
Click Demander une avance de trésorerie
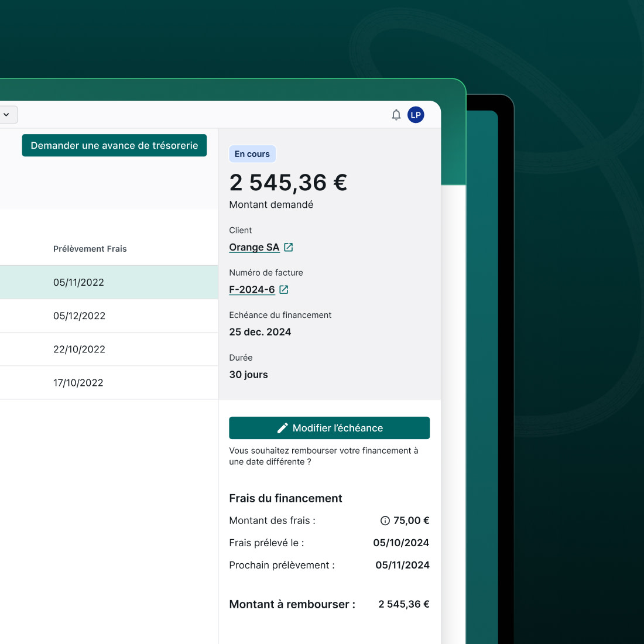pyautogui.click(x=114, y=145)
